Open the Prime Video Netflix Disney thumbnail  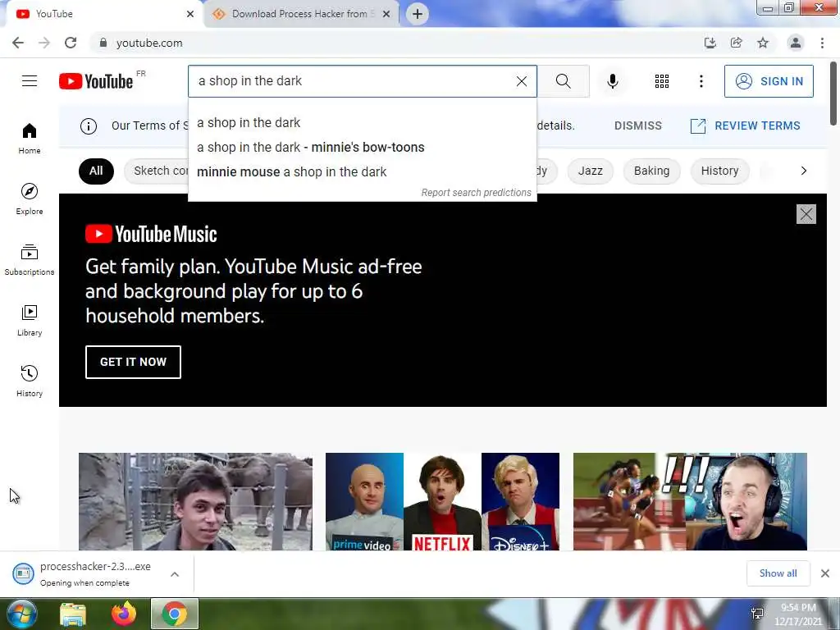tap(442, 501)
